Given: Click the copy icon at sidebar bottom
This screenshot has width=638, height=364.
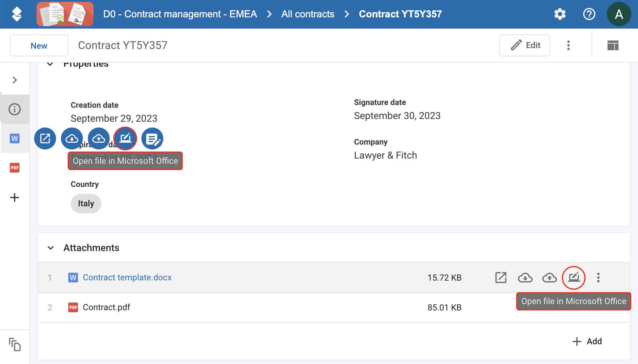Looking at the screenshot, I should pyautogui.click(x=15, y=344).
